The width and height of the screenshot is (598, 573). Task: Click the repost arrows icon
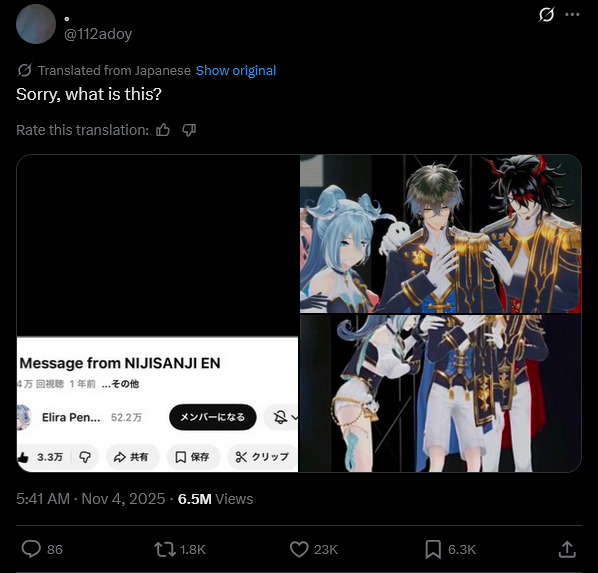[165, 549]
